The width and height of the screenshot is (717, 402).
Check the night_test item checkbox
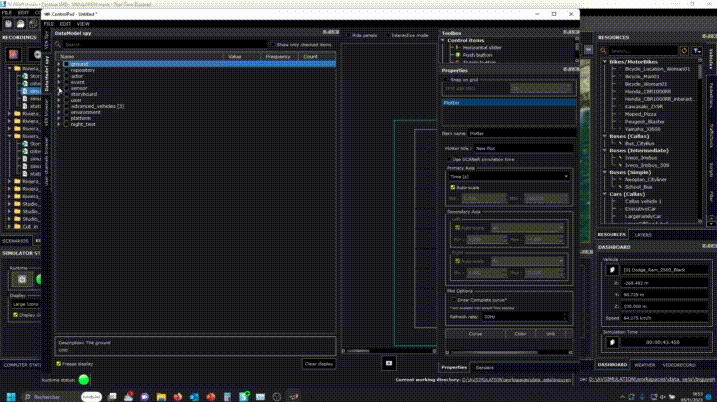tap(66, 124)
